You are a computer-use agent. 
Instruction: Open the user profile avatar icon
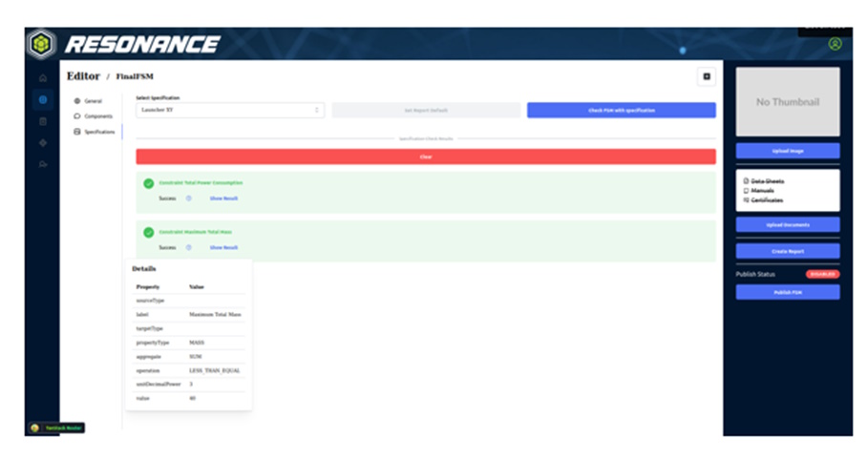pyautogui.click(x=835, y=44)
